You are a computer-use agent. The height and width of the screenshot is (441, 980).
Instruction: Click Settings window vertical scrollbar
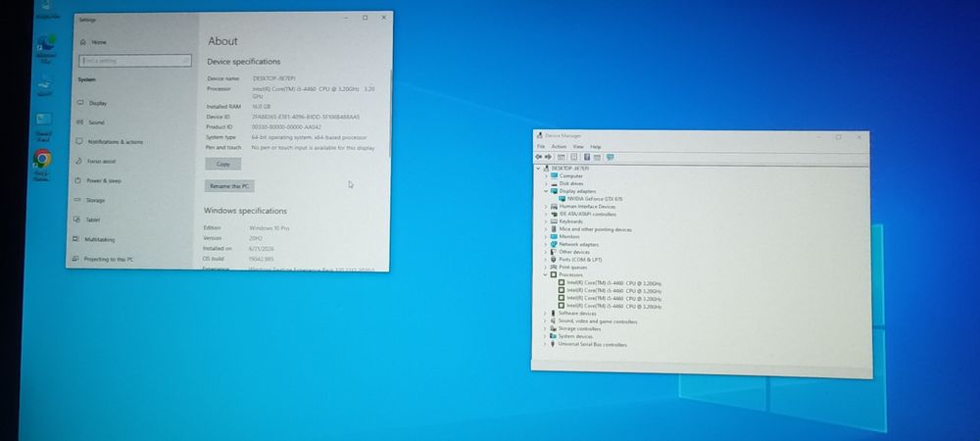[392, 113]
